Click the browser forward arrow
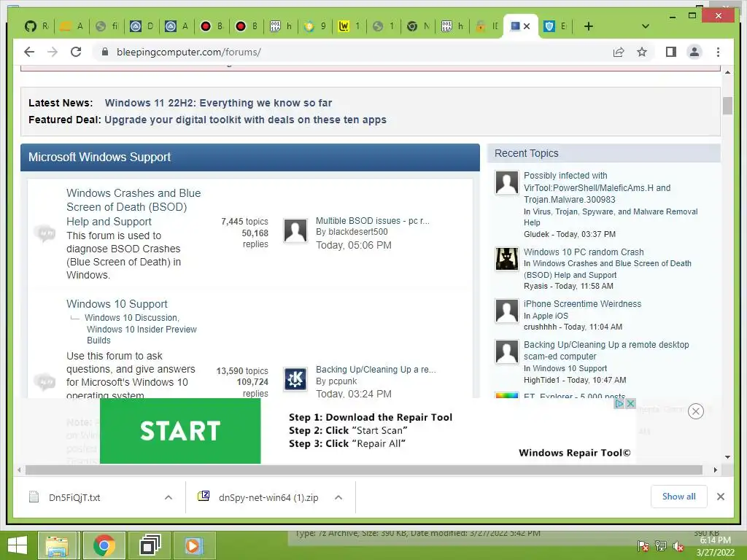Image resolution: width=747 pixels, height=560 pixels. [x=53, y=52]
